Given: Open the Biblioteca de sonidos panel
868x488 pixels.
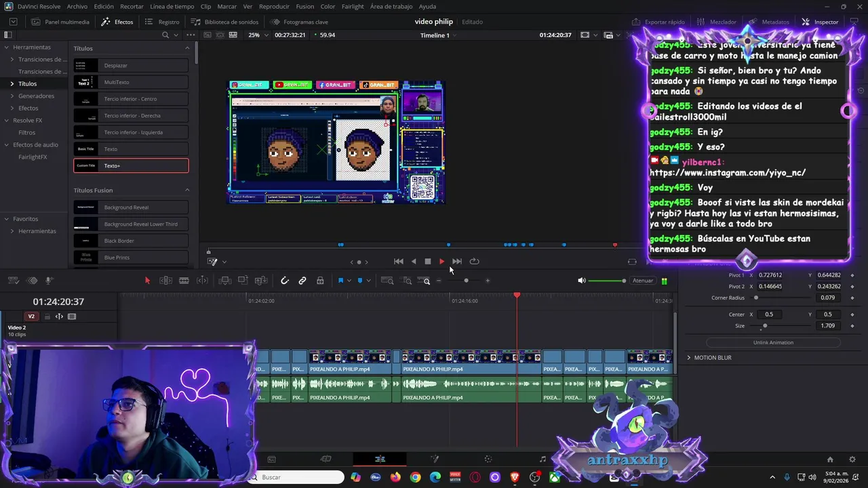Looking at the screenshot, I should coord(224,22).
